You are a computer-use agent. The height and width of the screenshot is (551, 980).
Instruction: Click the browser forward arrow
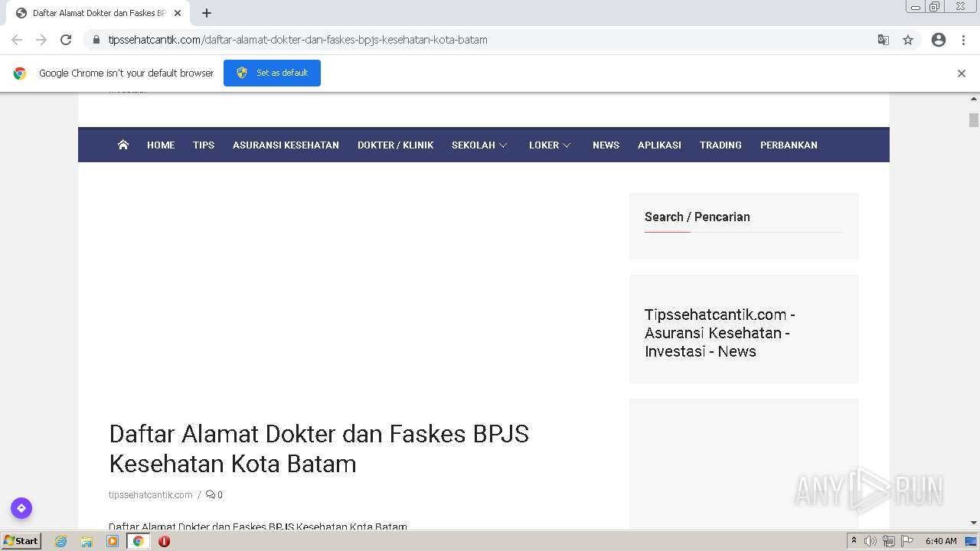tap(41, 40)
